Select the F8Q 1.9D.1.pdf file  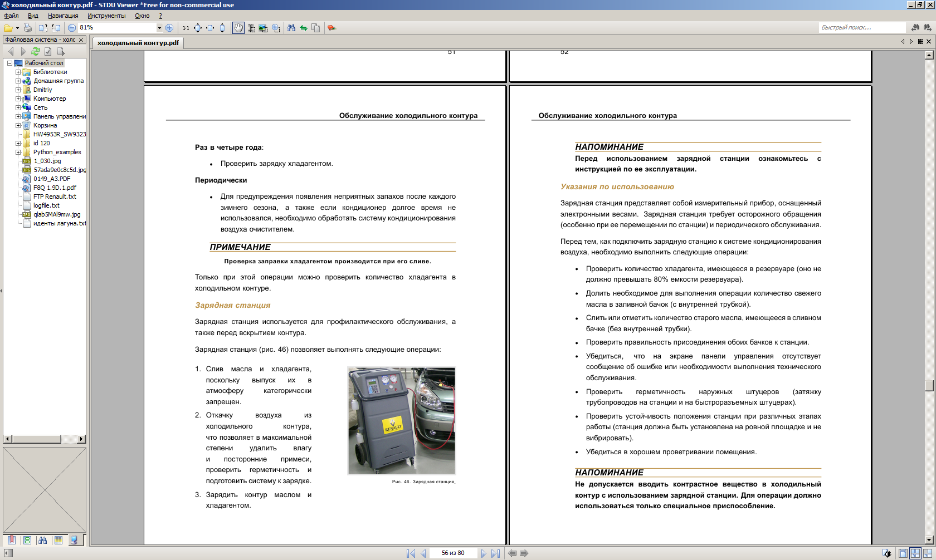55,188
